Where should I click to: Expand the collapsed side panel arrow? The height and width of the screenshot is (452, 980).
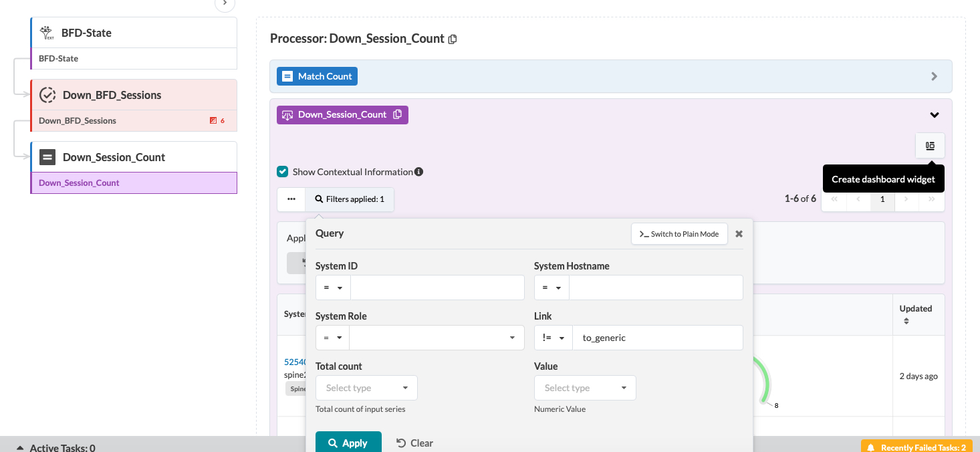pos(225,3)
